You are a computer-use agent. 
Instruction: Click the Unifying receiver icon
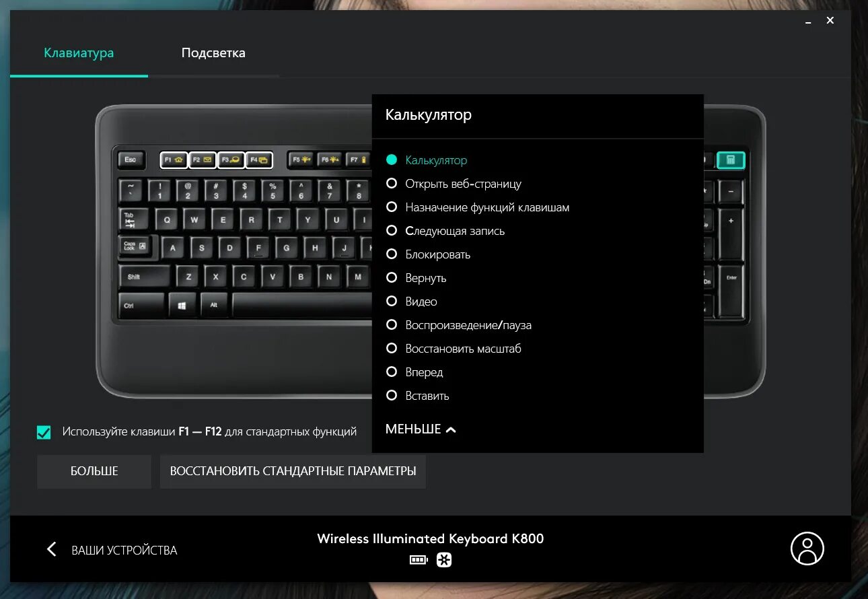point(443,559)
